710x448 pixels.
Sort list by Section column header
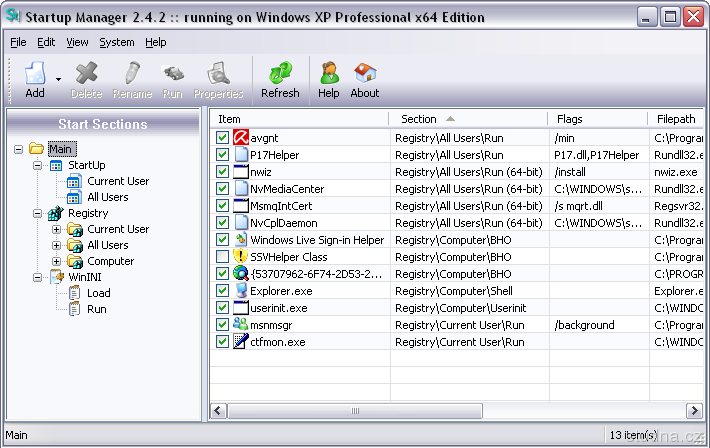[467, 119]
